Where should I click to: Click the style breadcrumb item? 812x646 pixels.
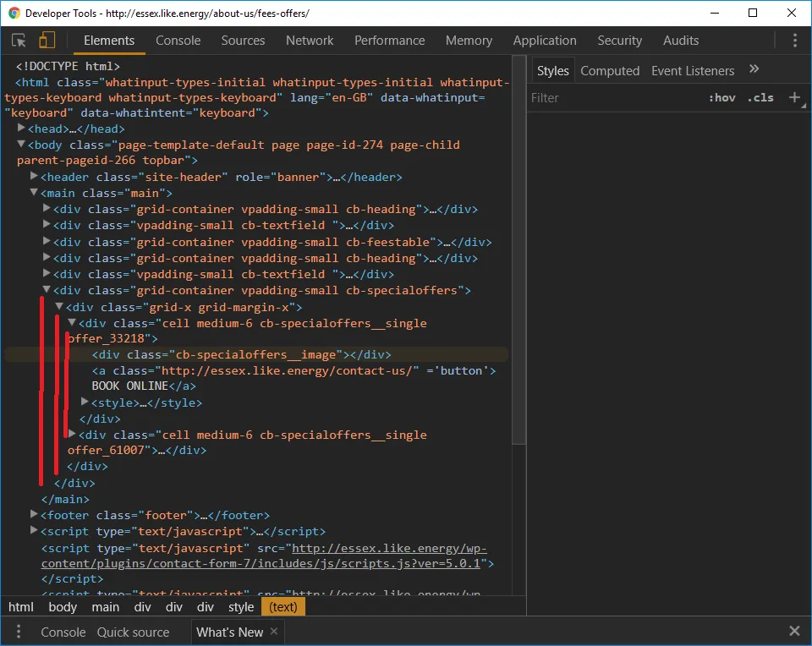240,607
